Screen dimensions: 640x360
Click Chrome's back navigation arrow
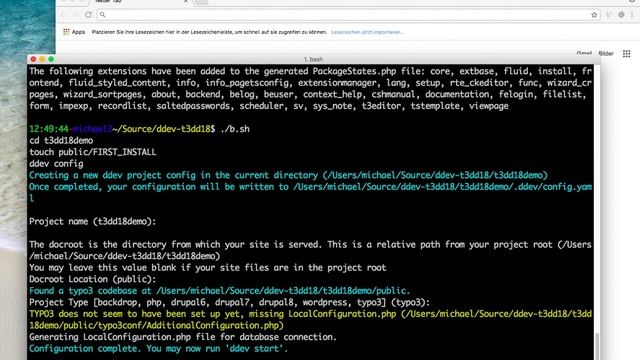(63, 15)
